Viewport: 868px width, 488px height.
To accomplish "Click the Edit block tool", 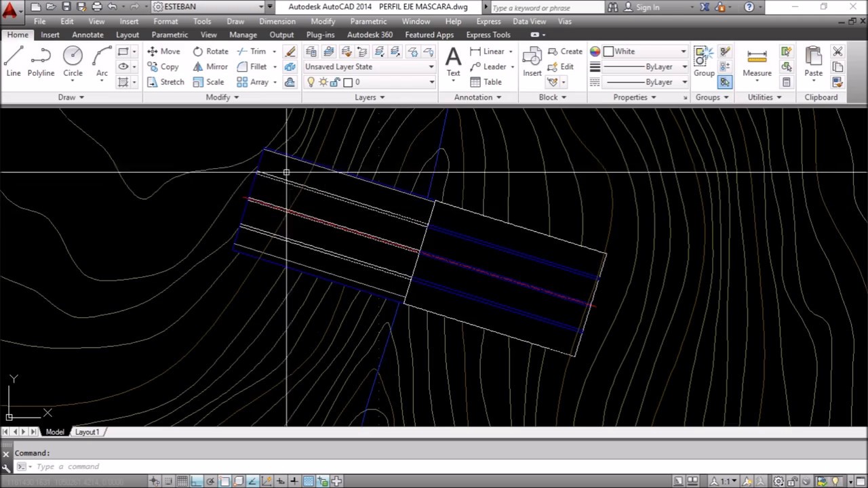I will [x=561, y=66].
